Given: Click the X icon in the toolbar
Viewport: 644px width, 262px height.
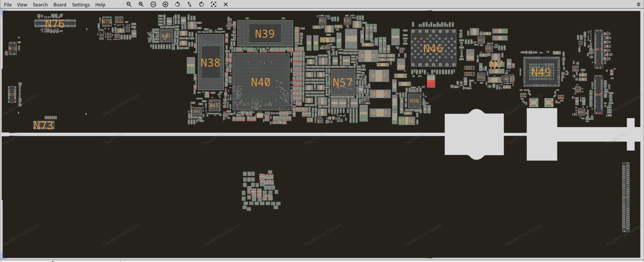Looking at the screenshot, I should pyautogui.click(x=226, y=4).
